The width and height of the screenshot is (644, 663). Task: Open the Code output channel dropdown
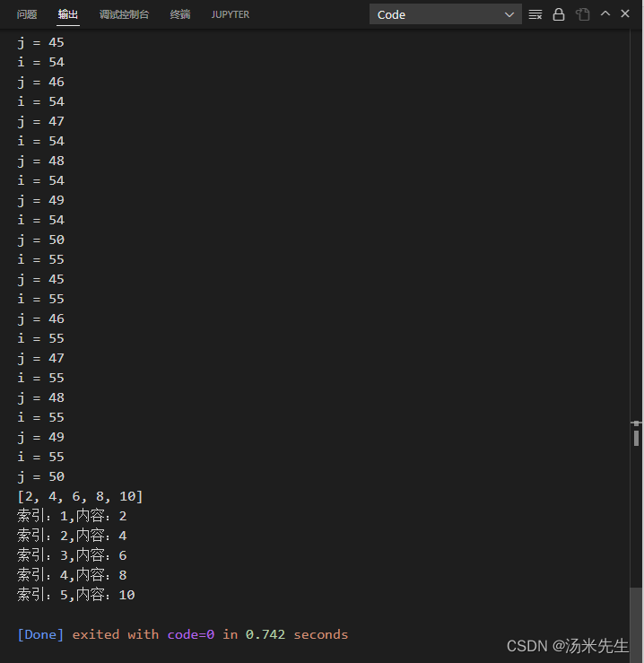[445, 14]
